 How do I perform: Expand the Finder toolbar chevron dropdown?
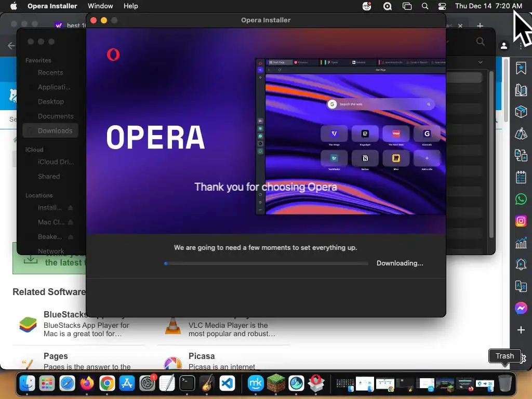480,62
